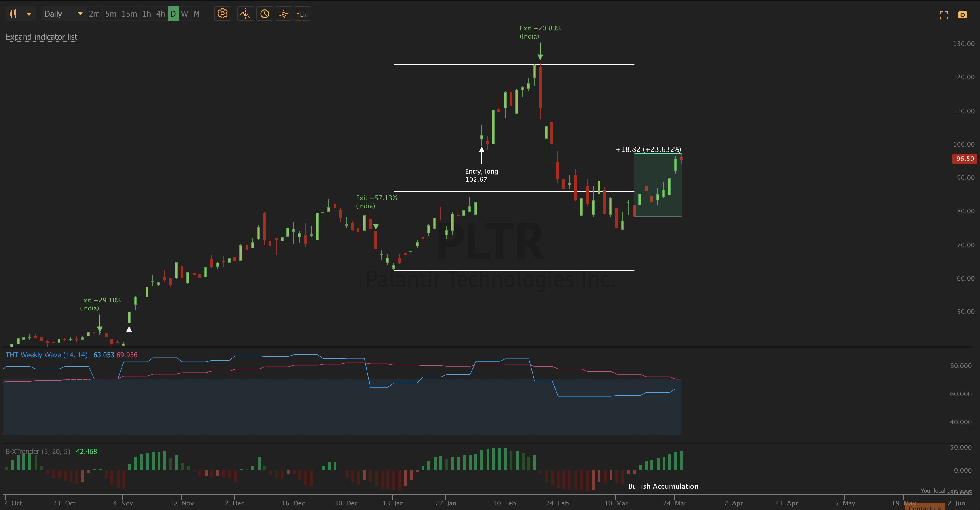
Task: Open the chart type dropdown arrow
Action: pos(29,14)
